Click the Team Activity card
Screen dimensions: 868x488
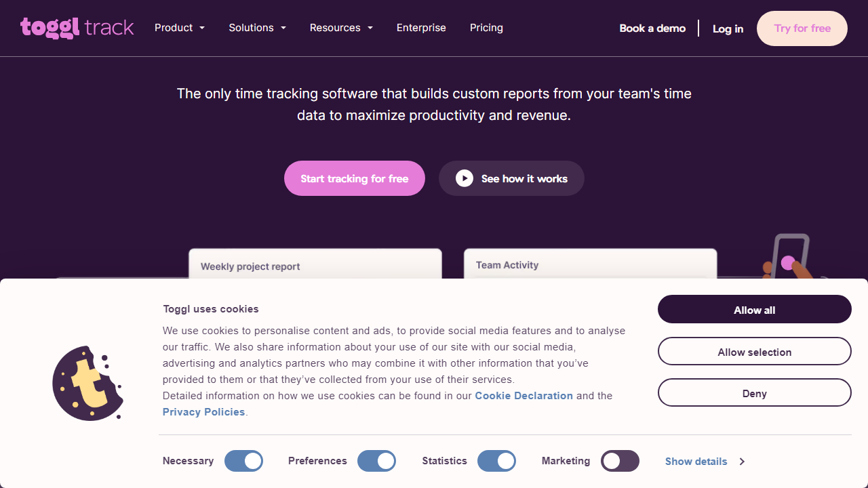pos(590,264)
